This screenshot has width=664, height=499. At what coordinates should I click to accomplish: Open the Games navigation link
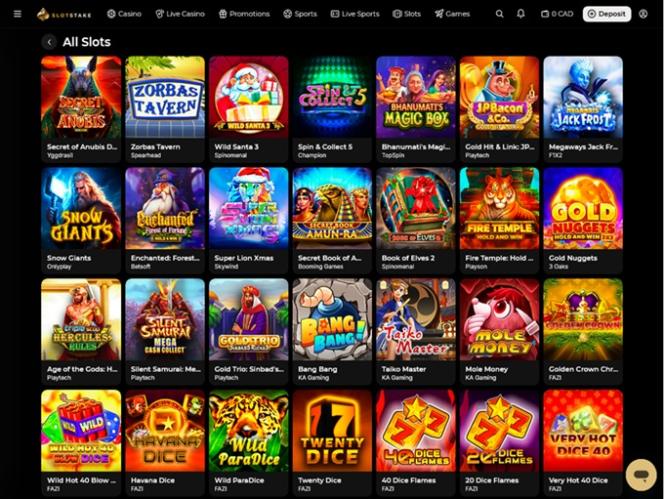pos(452,14)
